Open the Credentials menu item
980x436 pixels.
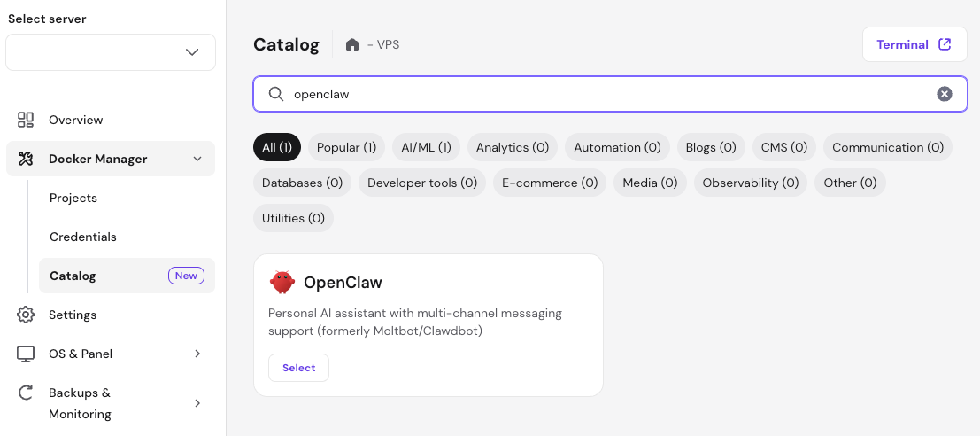(83, 237)
